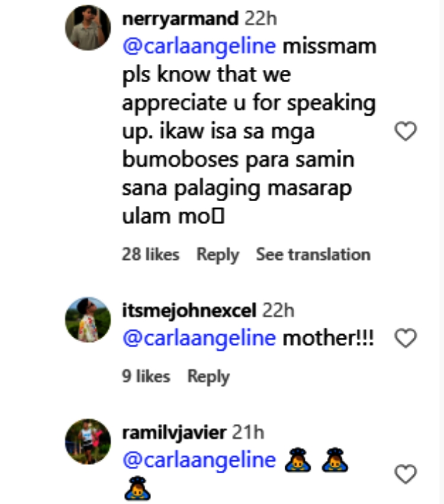Open nerryarmand's profile picture

88,30
